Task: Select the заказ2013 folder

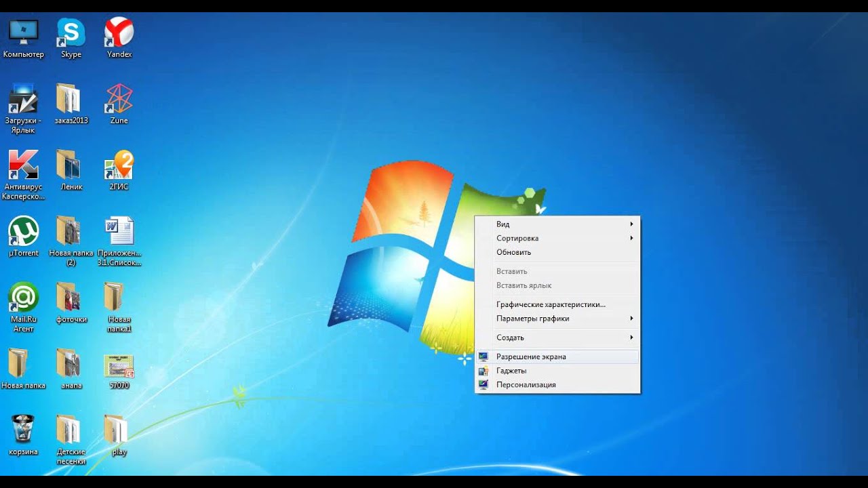Action: pos(71,104)
